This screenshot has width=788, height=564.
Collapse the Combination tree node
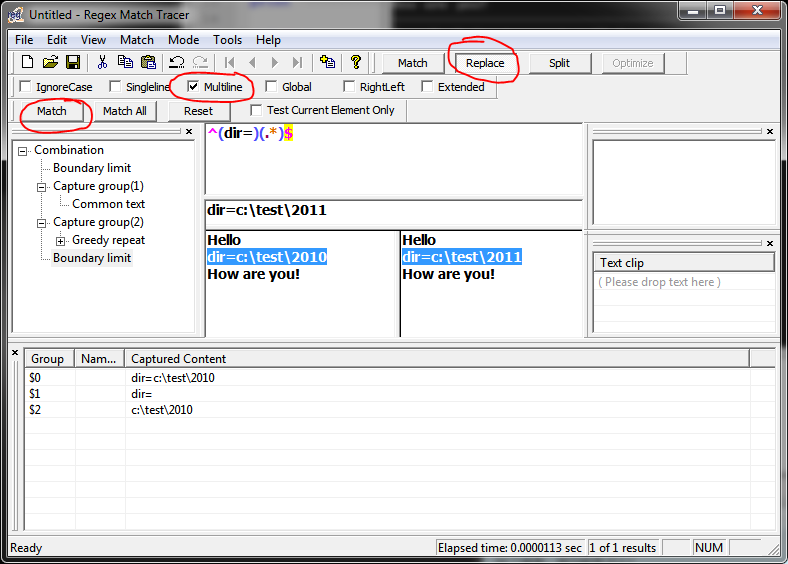[23, 151]
